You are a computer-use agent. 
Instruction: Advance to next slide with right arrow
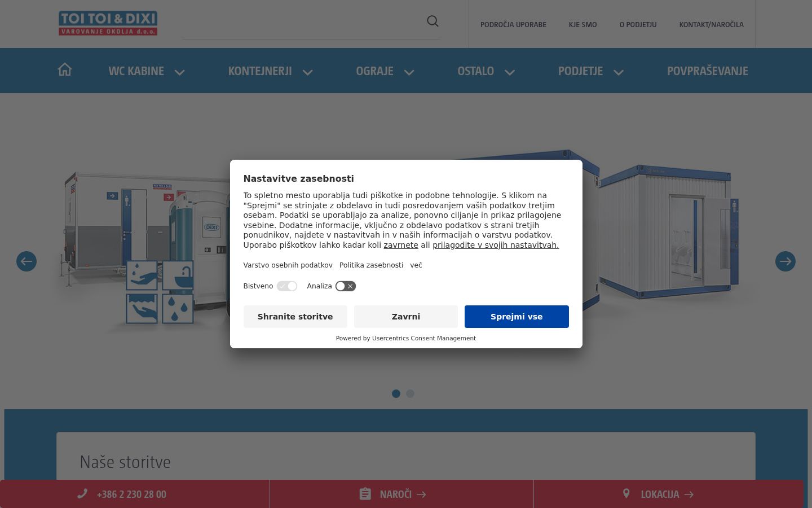click(785, 261)
